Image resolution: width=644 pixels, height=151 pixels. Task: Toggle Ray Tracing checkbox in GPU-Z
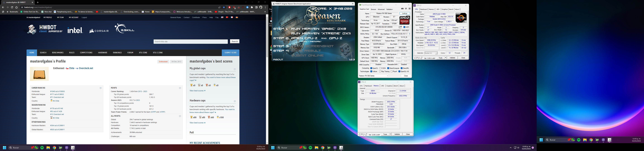[x=380, y=71]
